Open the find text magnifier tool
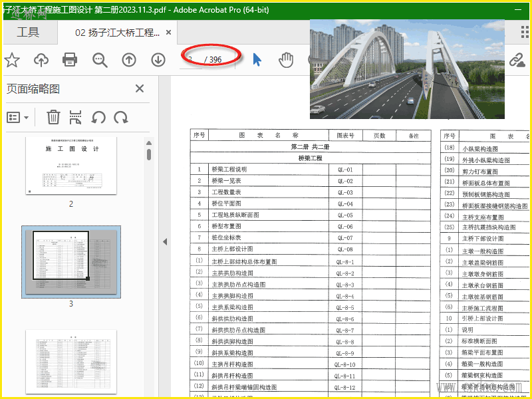Screen dimensions: 532x399 (100, 60)
